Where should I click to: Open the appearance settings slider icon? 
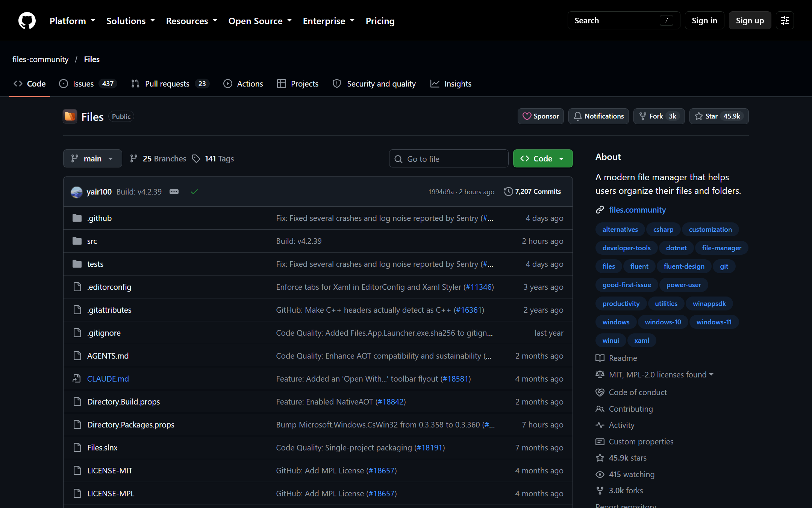pos(785,21)
